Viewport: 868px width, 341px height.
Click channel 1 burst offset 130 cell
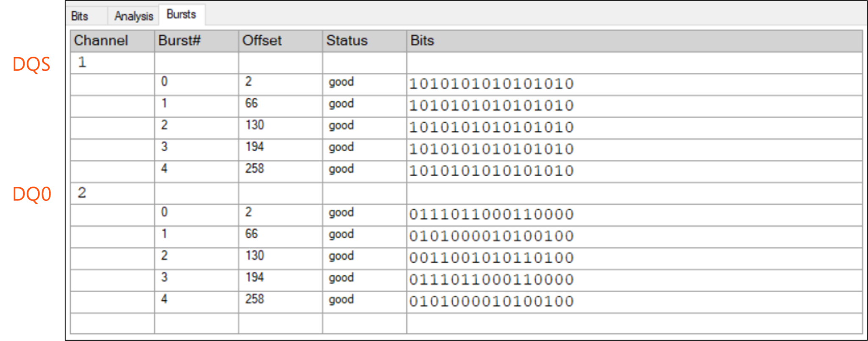click(x=254, y=125)
